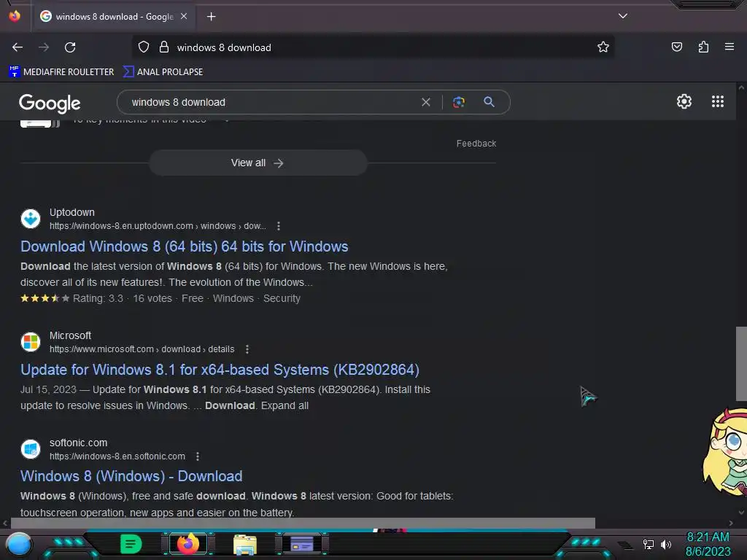Open the volume speaker tray icon
Screen dimensions: 747x560
click(666, 544)
